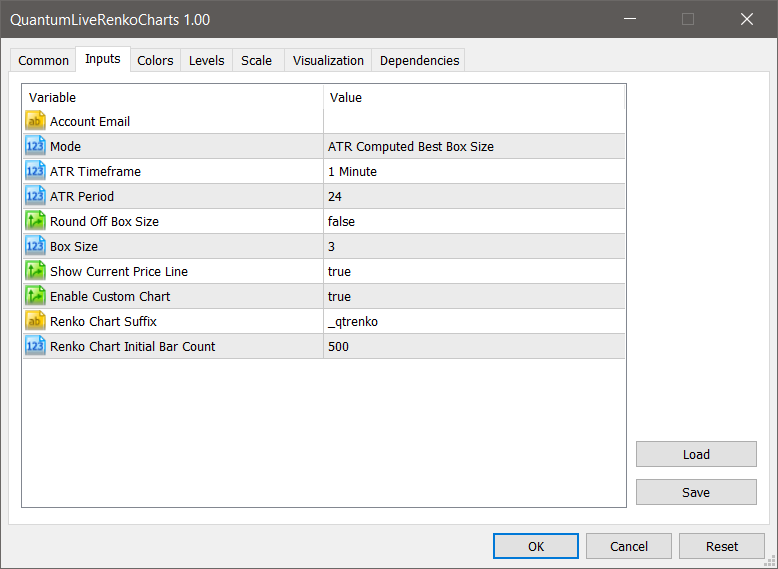Switch to the Dependencies tab
This screenshot has width=778, height=569.
(419, 60)
